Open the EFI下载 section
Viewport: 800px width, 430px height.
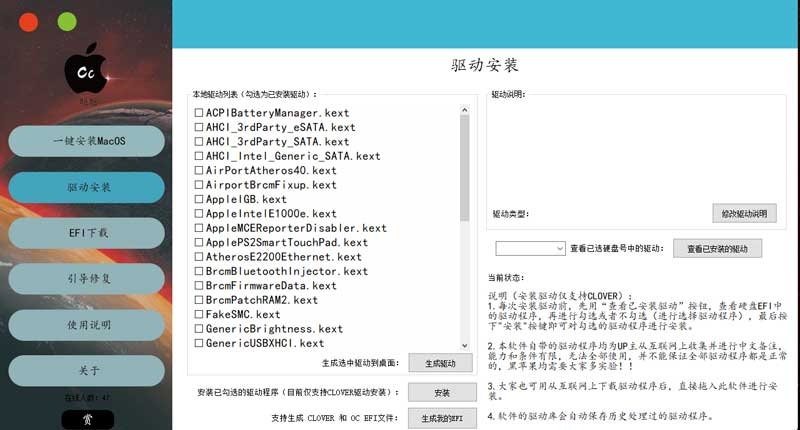[87, 233]
